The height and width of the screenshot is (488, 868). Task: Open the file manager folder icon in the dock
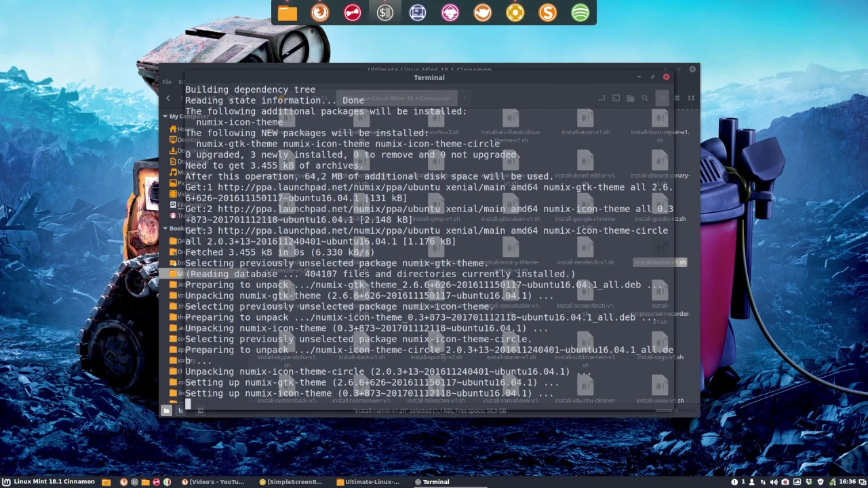pos(288,12)
